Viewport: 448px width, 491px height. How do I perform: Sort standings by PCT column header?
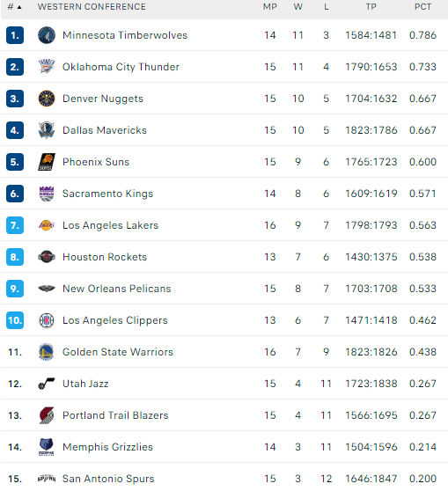tap(422, 7)
